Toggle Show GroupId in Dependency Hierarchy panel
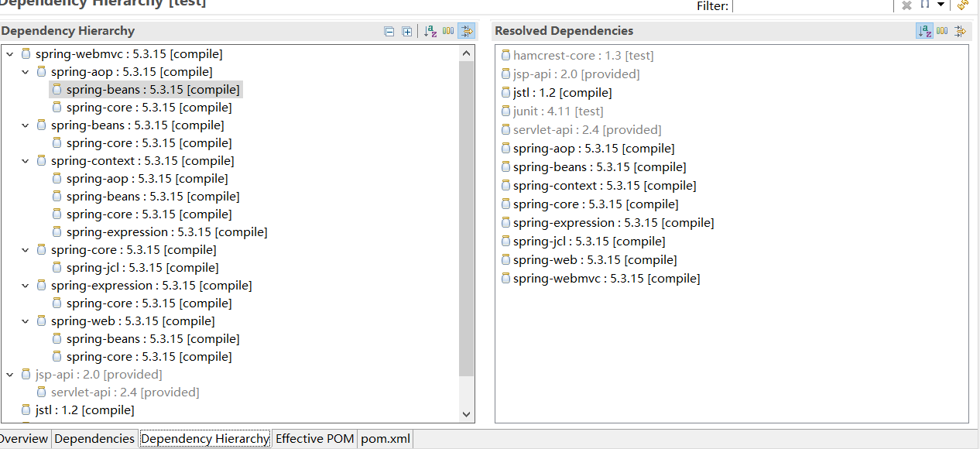The height and width of the screenshot is (449, 980). pyautogui.click(x=448, y=31)
